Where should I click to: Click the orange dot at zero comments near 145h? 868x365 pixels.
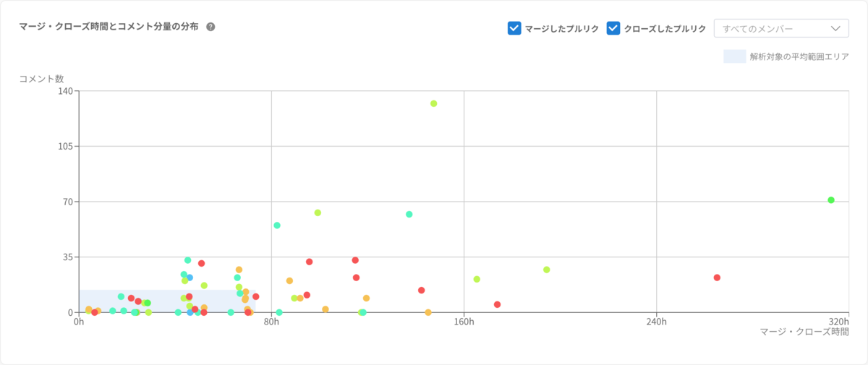tap(428, 312)
